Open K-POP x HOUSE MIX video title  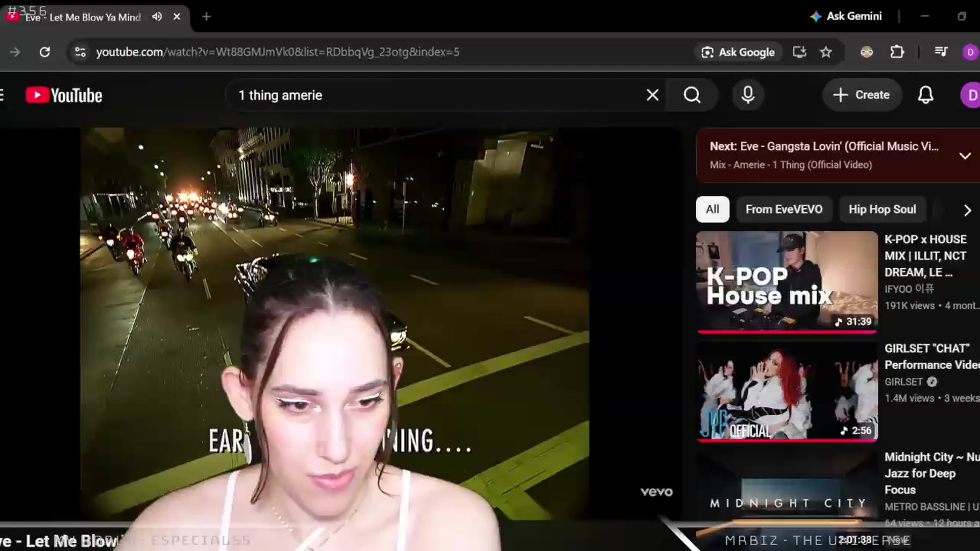927,256
